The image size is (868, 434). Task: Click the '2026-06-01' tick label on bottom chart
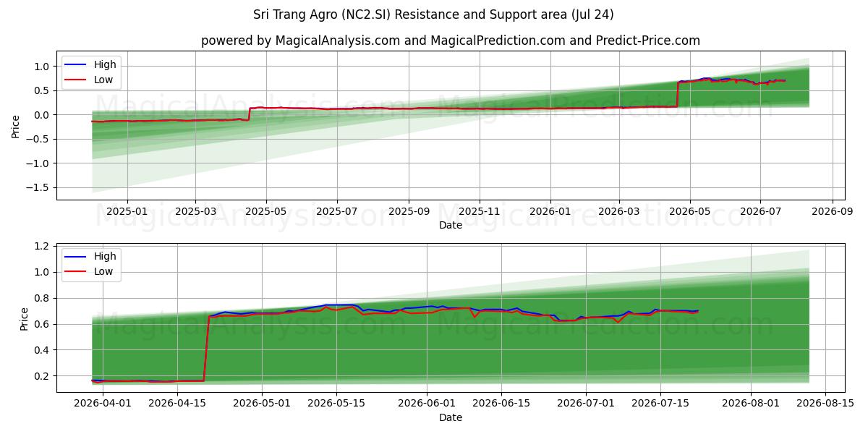(427, 403)
